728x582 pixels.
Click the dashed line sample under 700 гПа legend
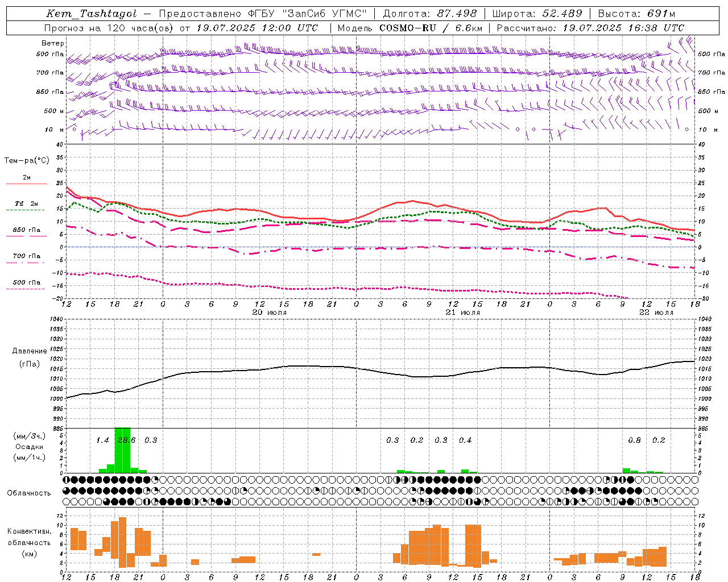(x=25, y=263)
